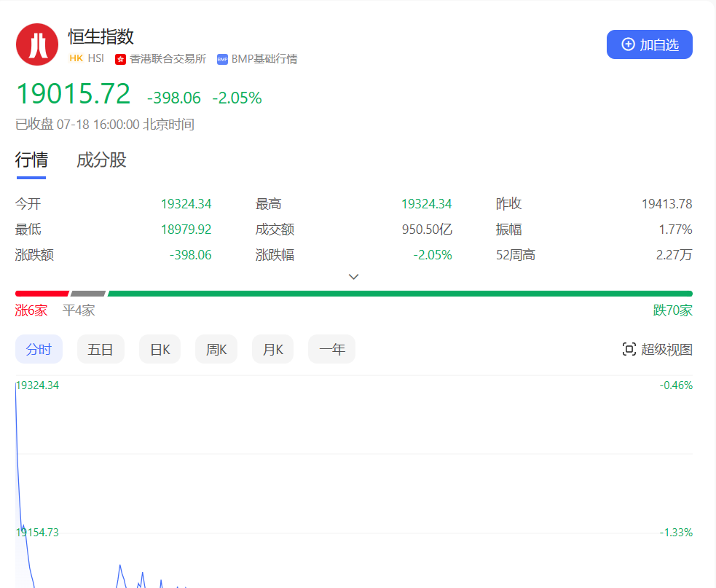716x588 pixels.
Task: Select the 分时 chart period
Action: click(x=39, y=349)
